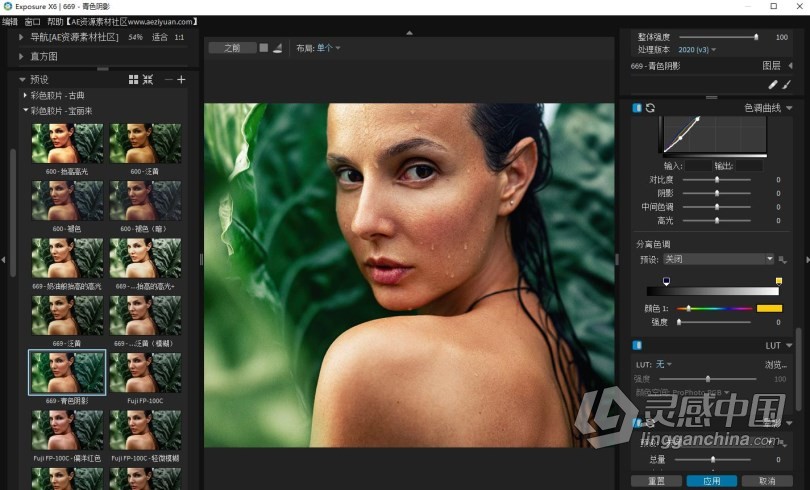Click the plus icon to add preset

coord(181,80)
